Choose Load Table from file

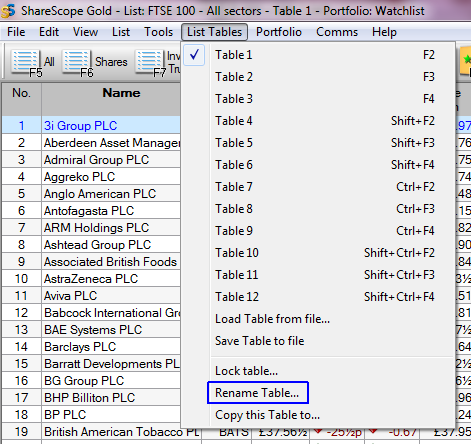pyautogui.click(x=318, y=319)
